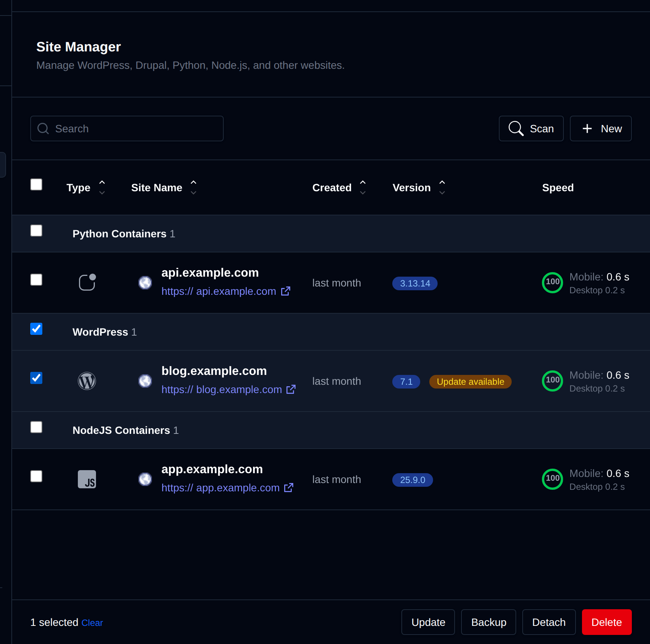Click last month date for app.example.com
The width and height of the screenshot is (650, 644).
click(x=337, y=479)
